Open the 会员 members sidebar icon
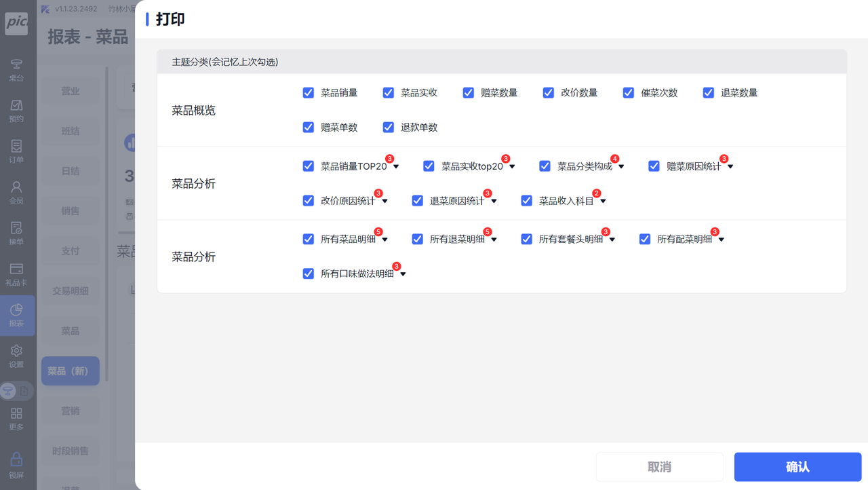Image resolution: width=868 pixels, height=490 pixels. pos(16,193)
